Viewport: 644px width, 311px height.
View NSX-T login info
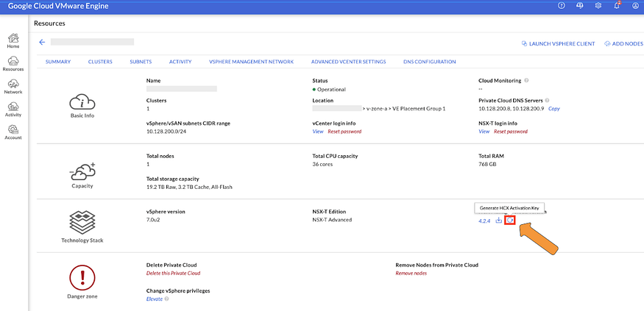click(484, 132)
